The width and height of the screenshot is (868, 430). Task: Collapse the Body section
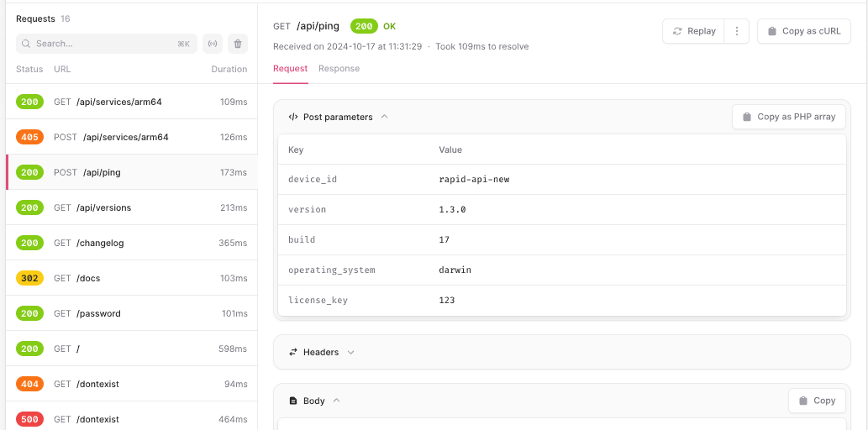[336, 401]
